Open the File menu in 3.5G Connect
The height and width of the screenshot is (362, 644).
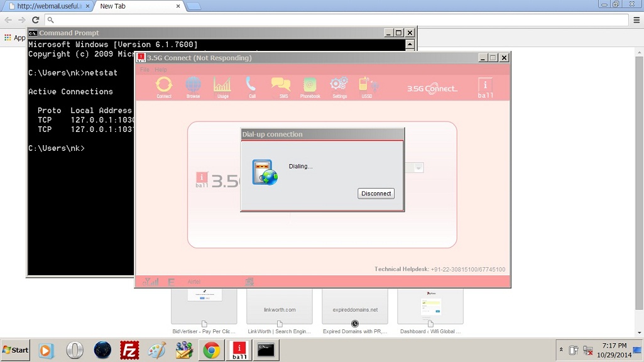145,70
